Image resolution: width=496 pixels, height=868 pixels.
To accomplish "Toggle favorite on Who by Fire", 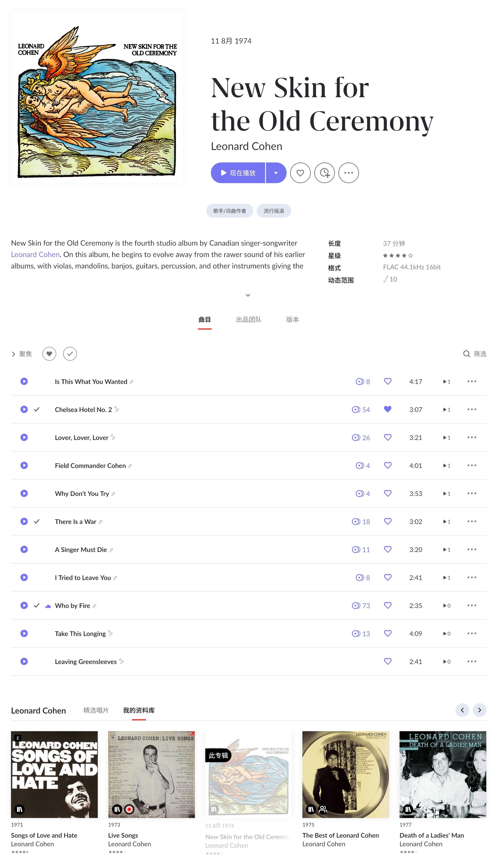I will 388,605.
